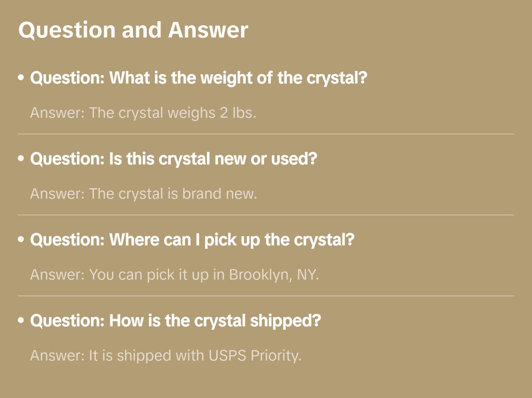Click the divider line below the weight answer
Screen dimensions: 532x398
click(x=266, y=134)
